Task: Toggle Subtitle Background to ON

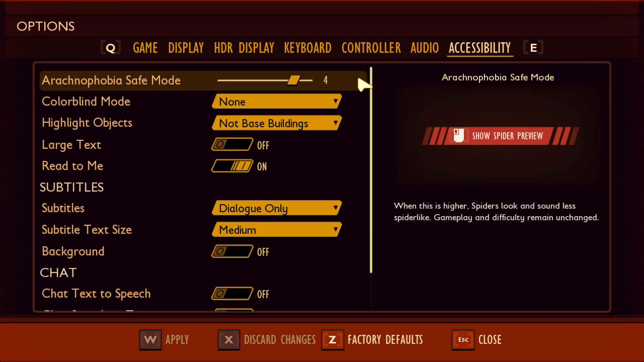Action: pos(232,251)
